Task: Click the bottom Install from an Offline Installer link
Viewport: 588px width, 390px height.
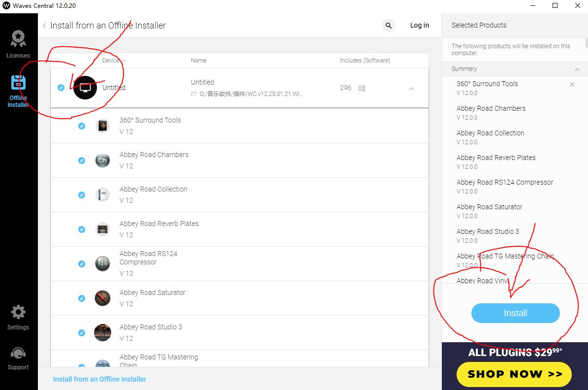Action: coord(100,379)
